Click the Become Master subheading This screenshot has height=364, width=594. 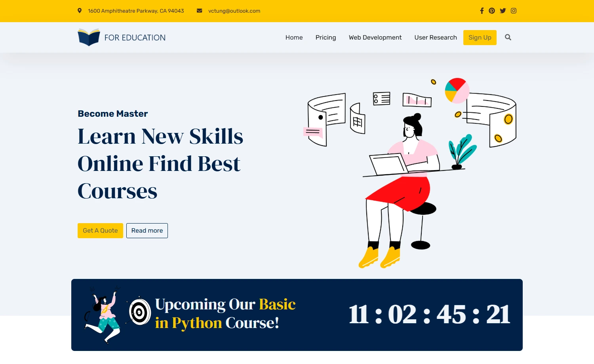pyautogui.click(x=113, y=114)
